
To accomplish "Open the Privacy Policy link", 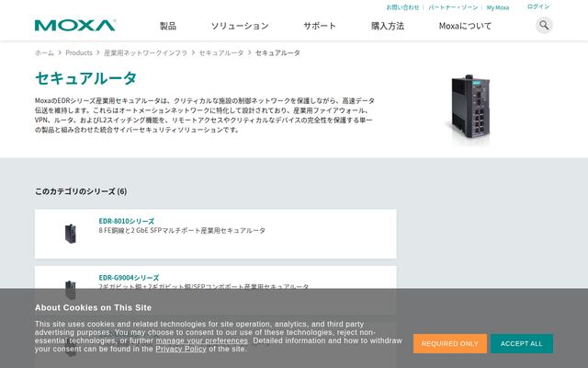I will (x=181, y=349).
